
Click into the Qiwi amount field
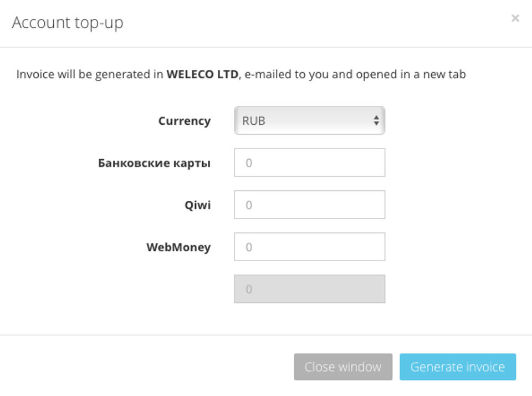click(x=309, y=205)
